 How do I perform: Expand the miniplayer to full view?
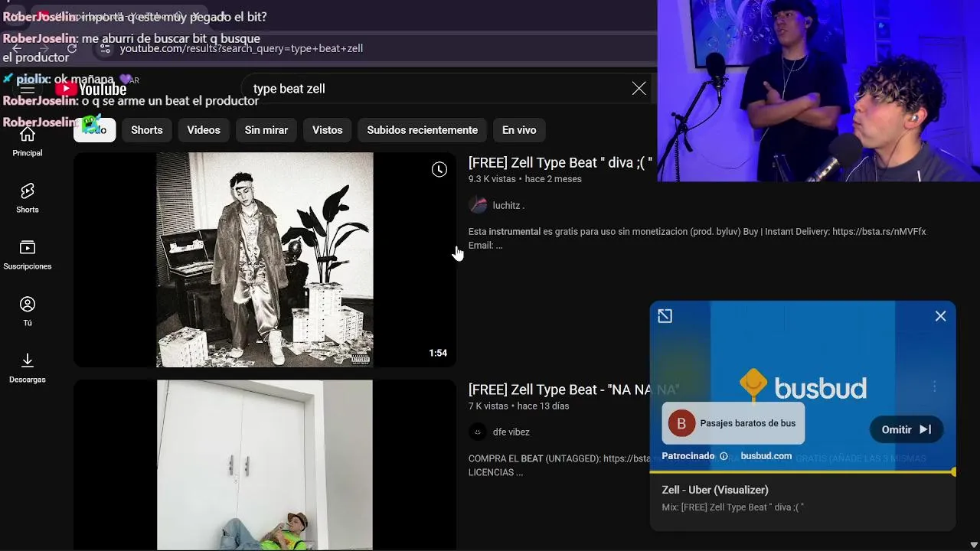[x=665, y=316]
